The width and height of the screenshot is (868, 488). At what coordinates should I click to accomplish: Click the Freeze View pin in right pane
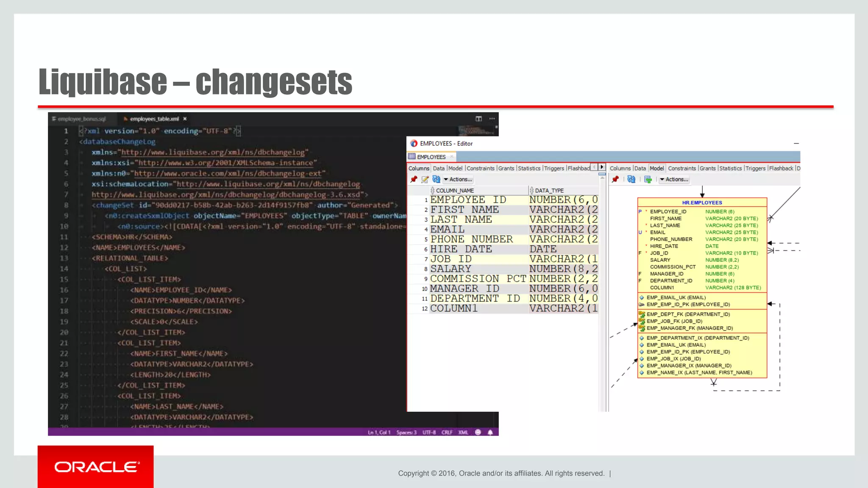pos(615,180)
